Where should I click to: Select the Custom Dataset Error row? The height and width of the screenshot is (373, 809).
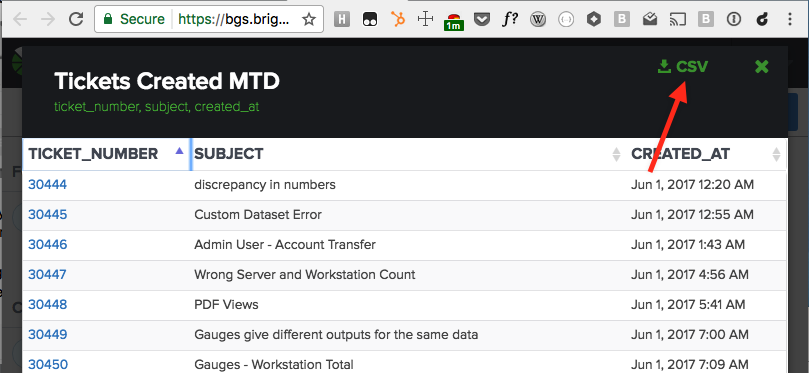404,215
